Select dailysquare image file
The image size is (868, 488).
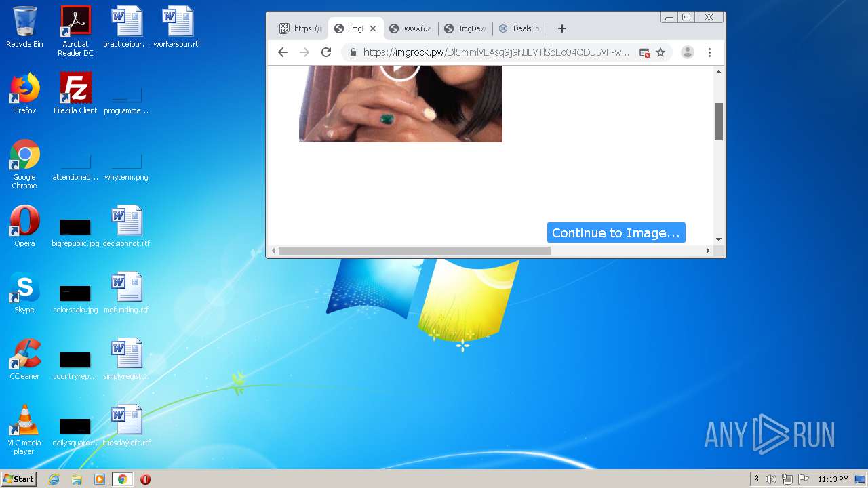pos(75,431)
